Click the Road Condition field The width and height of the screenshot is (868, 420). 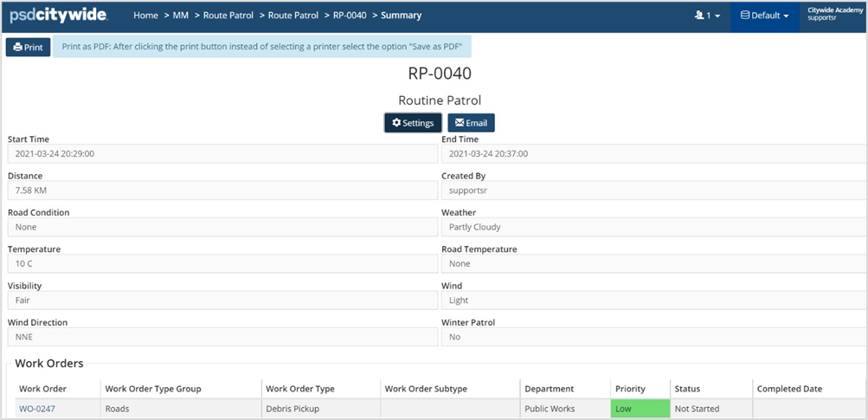(222, 227)
